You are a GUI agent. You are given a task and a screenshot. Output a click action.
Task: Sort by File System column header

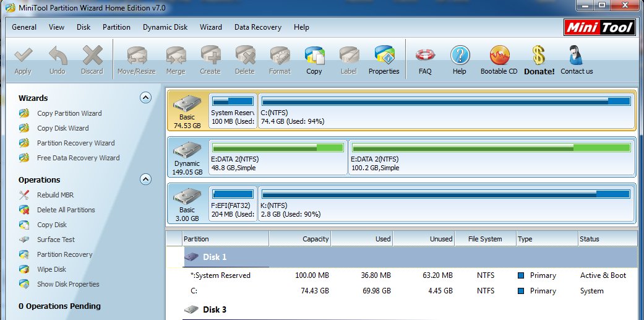pyautogui.click(x=485, y=239)
